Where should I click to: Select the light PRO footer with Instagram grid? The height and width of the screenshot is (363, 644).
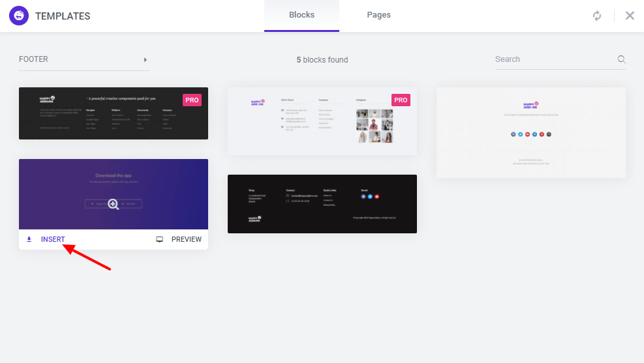(x=322, y=121)
